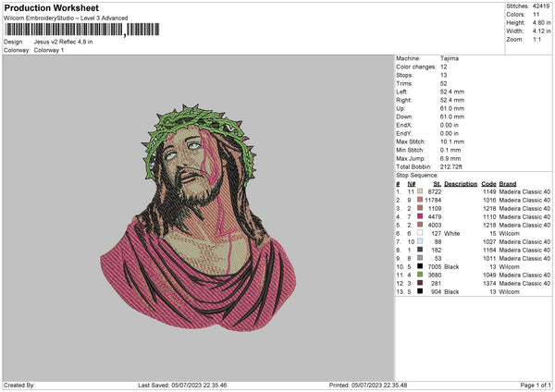
Task: Pick the magenta swatch in the 4479 row
Action: click(420, 216)
